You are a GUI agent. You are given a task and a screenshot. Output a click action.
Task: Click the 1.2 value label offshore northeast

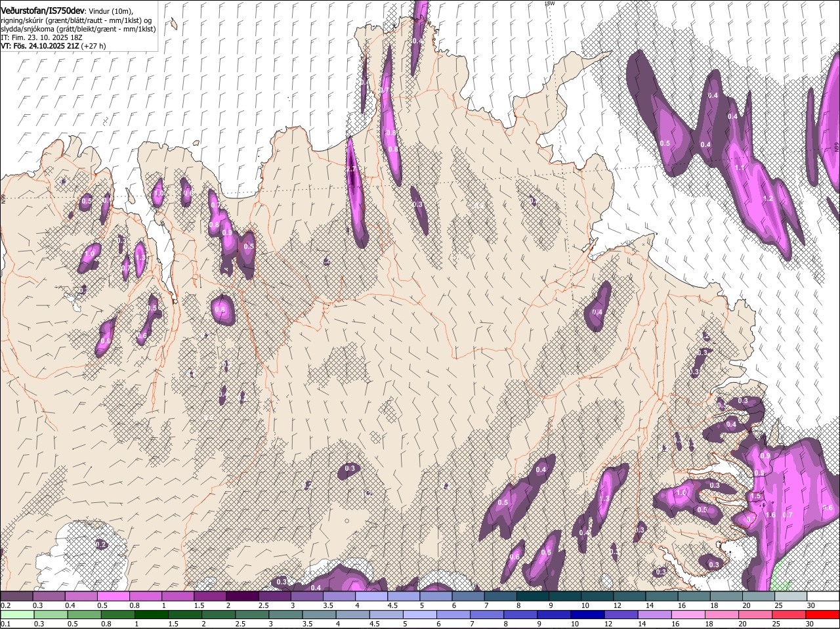coord(768,198)
